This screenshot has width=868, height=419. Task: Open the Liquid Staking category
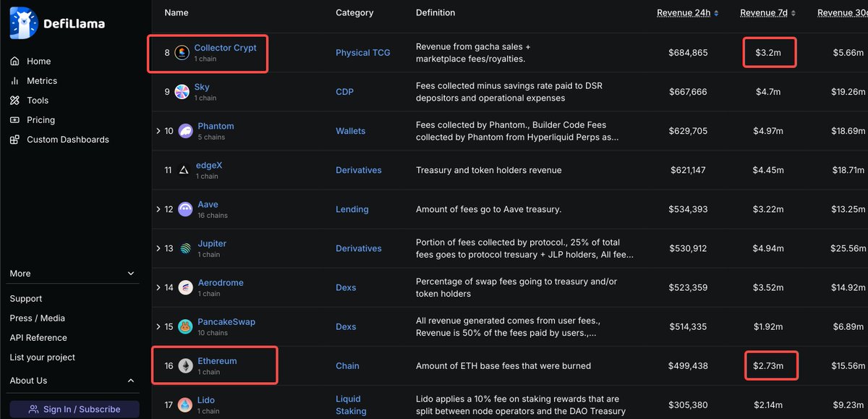(x=351, y=405)
